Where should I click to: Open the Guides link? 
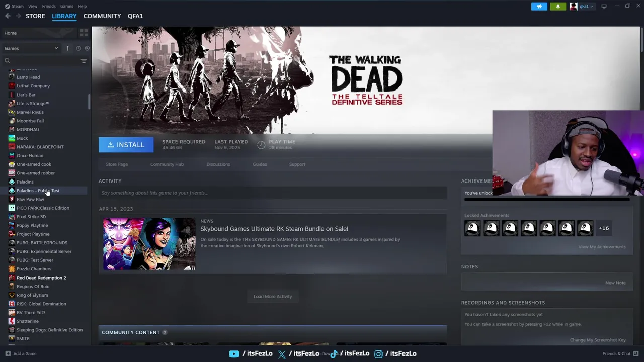260,164
